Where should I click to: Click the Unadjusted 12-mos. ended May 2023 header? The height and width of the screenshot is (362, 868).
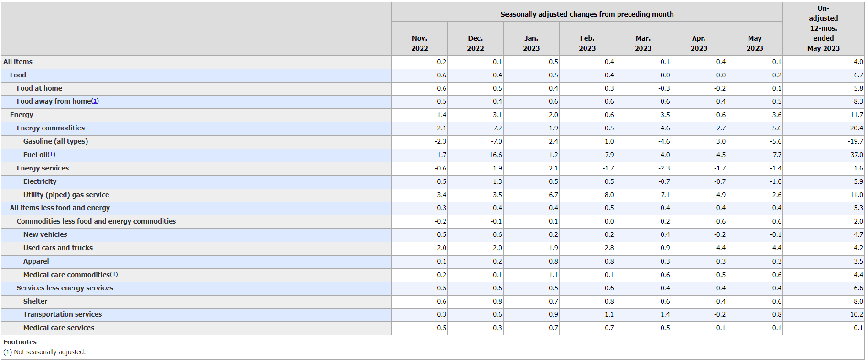click(x=823, y=28)
